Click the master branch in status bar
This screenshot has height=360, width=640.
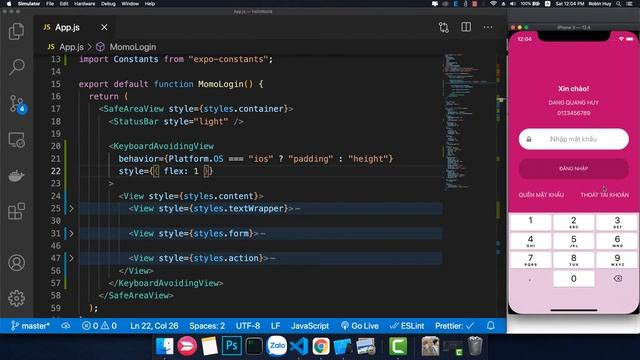click(30, 326)
